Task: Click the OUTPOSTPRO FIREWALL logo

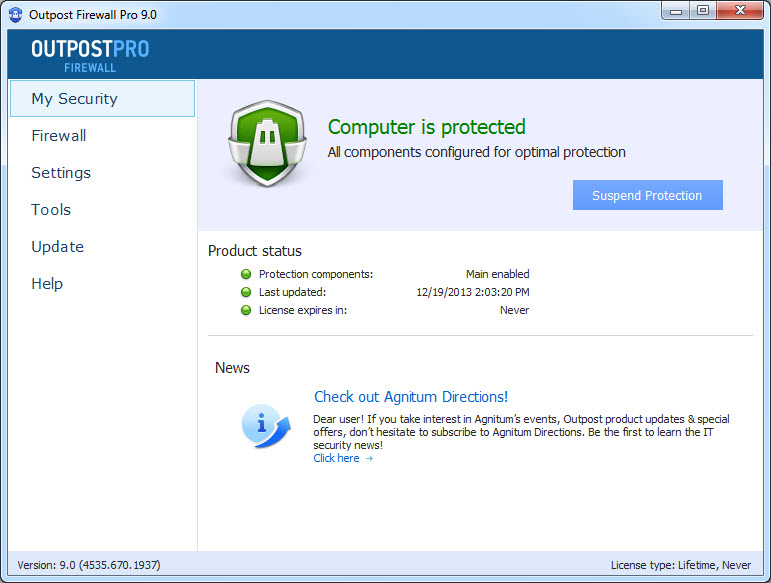Action: click(x=90, y=56)
